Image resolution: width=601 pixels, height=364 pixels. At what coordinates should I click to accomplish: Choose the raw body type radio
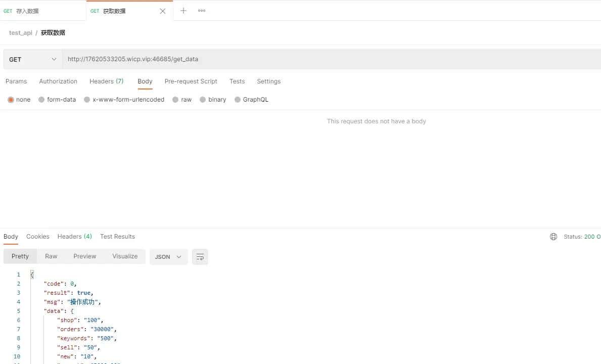(x=175, y=100)
